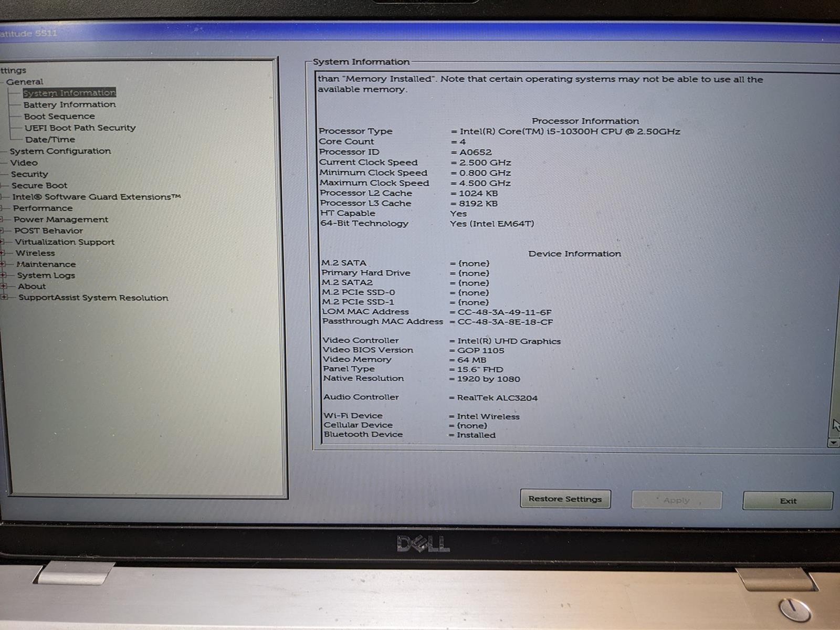Screen dimensions: 840x630
Task: Click the Restore Settings button
Action: pyautogui.click(x=565, y=499)
